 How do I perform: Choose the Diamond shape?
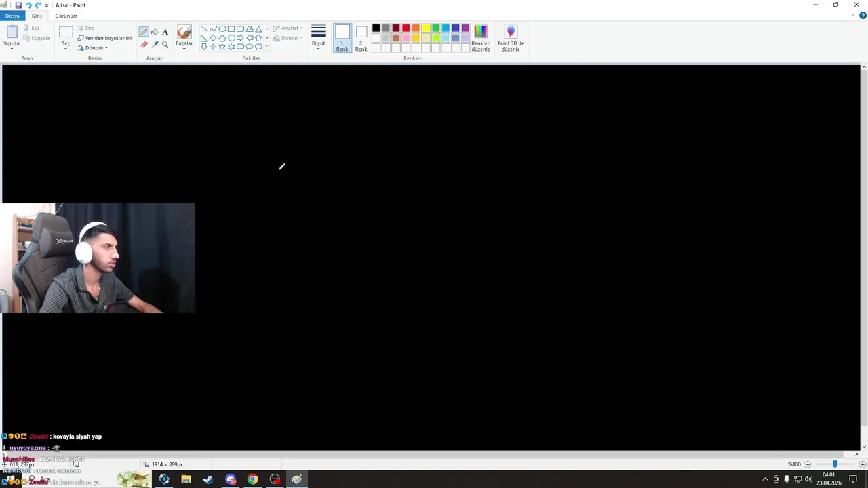(x=213, y=38)
